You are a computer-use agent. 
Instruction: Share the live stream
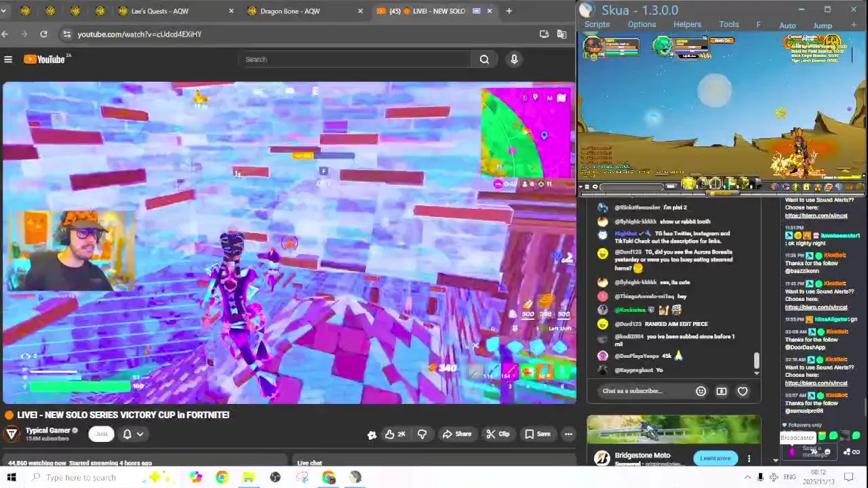pos(456,434)
